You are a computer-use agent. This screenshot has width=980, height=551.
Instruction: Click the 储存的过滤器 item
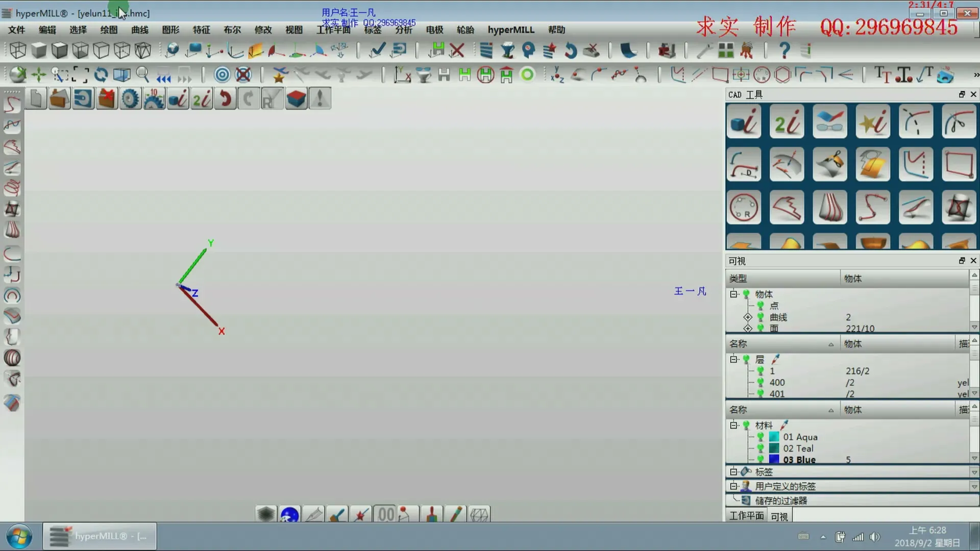[x=781, y=500]
